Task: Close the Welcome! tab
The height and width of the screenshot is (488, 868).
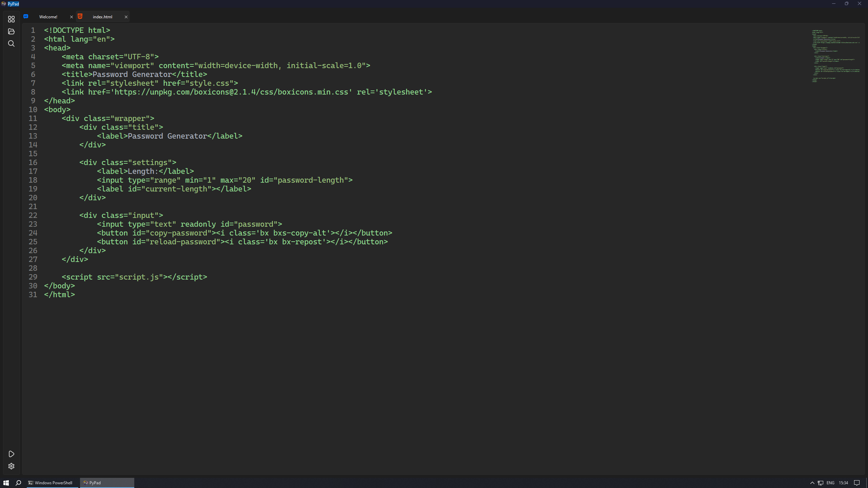Action: click(71, 17)
